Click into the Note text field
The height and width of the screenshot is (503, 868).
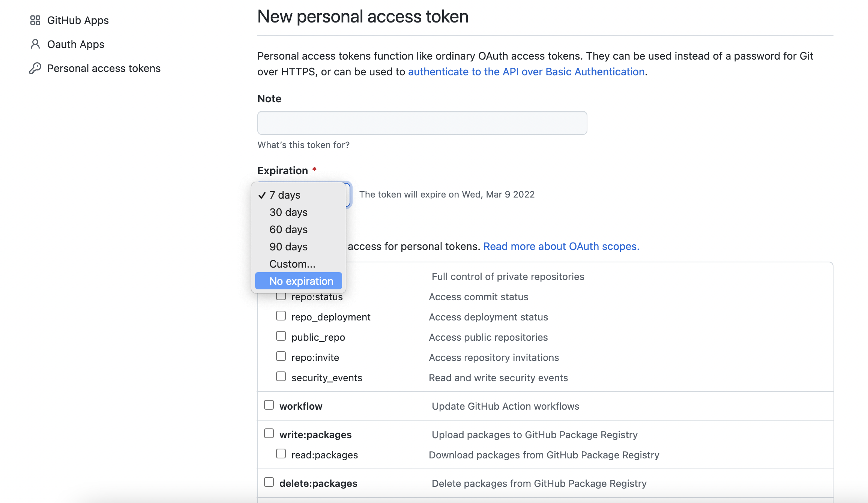(422, 123)
